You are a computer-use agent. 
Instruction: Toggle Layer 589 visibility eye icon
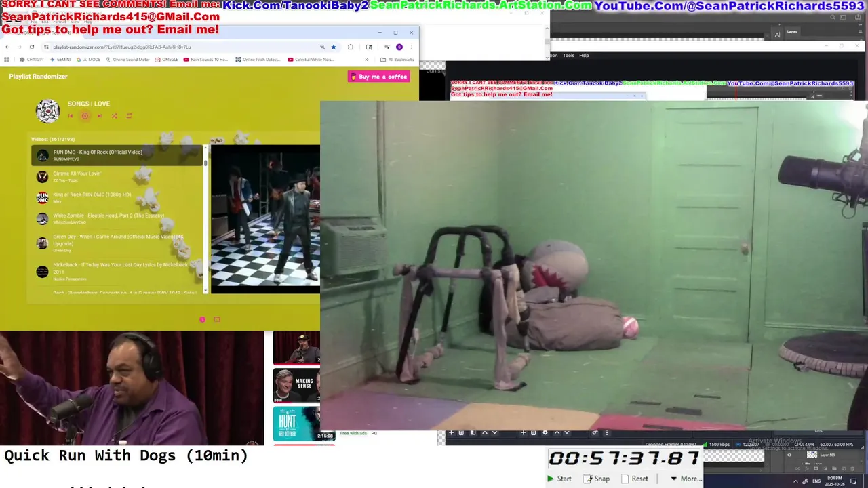point(789,455)
